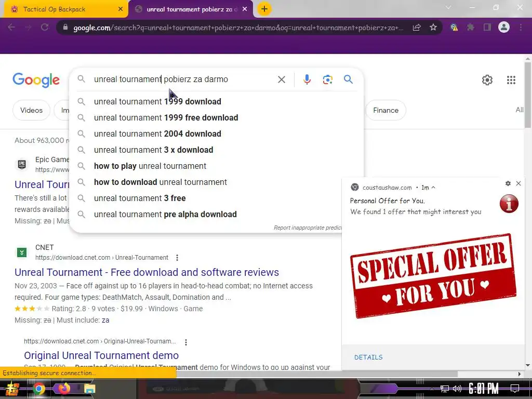
Task: Open the download.cnet.com Unreal-Tournament URL
Action: pos(102,258)
